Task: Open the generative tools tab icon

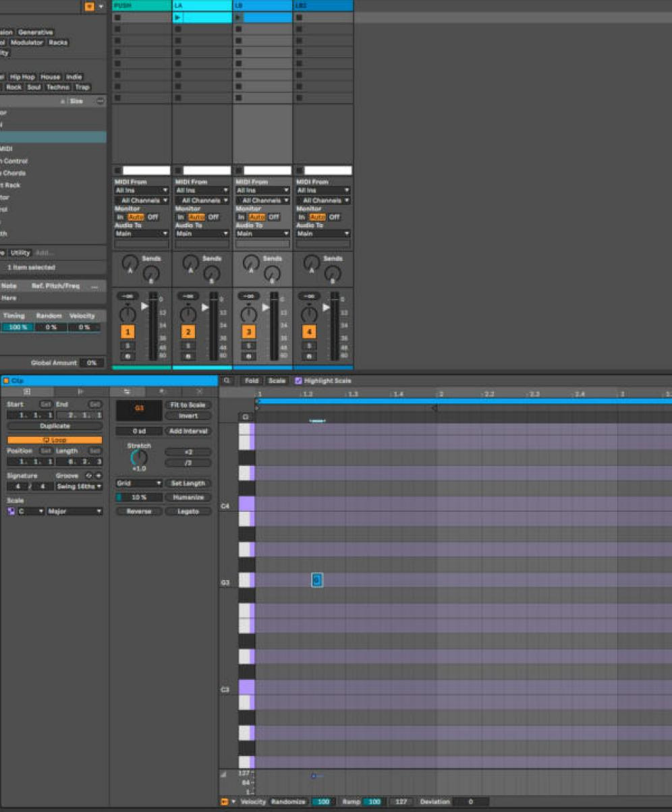Action: point(200,391)
